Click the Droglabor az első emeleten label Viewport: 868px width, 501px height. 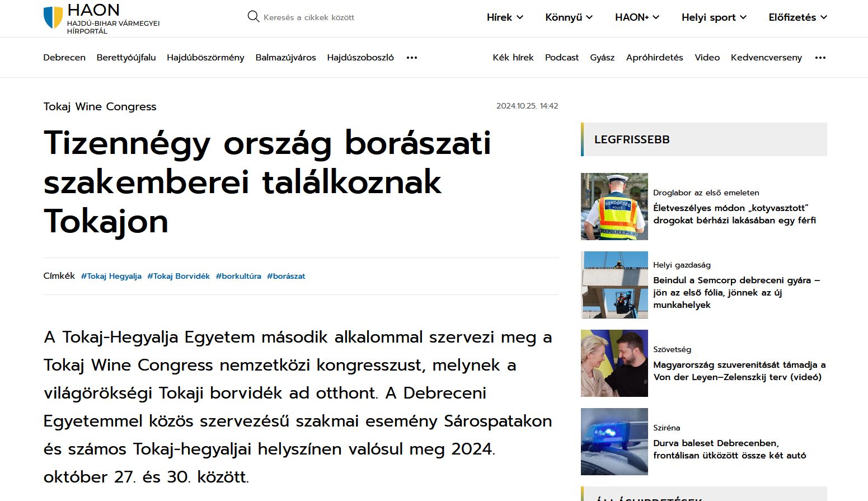(x=706, y=193)
